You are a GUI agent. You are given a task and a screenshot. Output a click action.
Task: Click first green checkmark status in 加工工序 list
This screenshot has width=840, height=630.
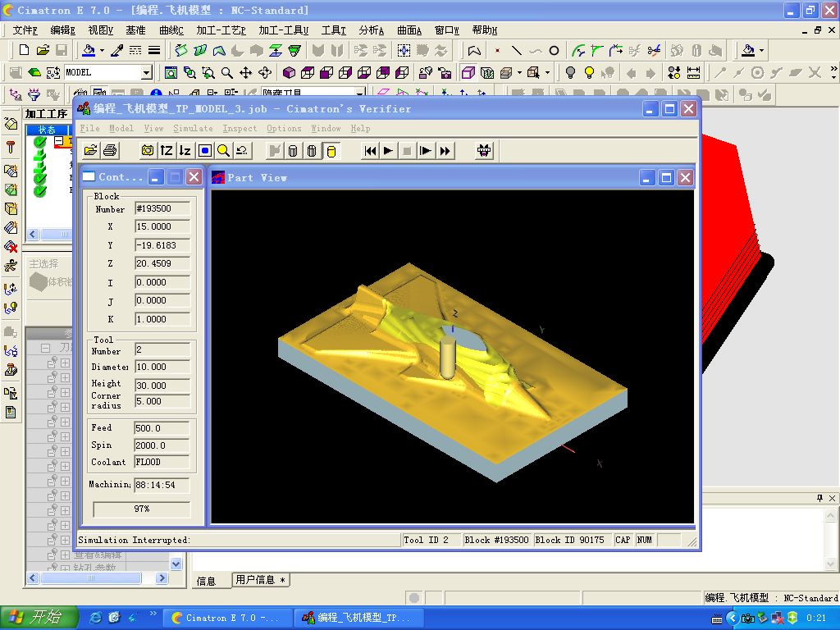coord(39,142)
